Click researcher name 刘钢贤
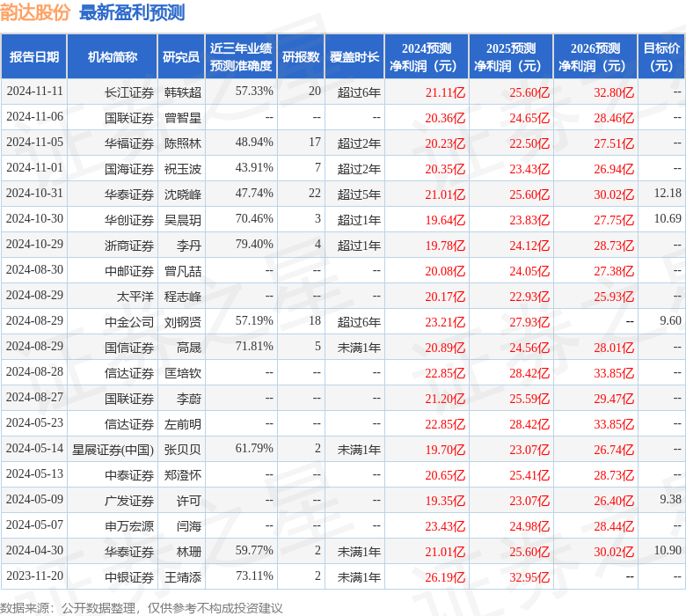 183,322
